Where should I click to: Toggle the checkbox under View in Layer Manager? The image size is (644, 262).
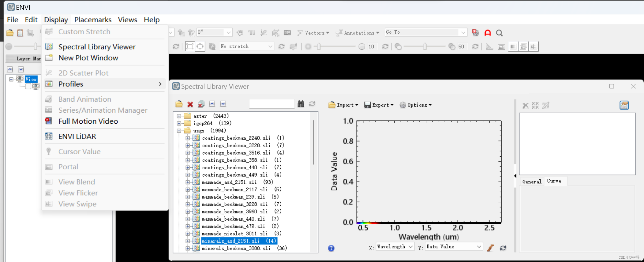coord(28,86)
